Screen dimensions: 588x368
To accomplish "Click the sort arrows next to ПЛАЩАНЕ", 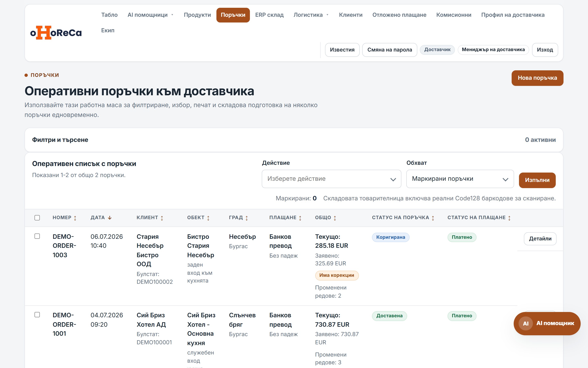I will [300, 218].
